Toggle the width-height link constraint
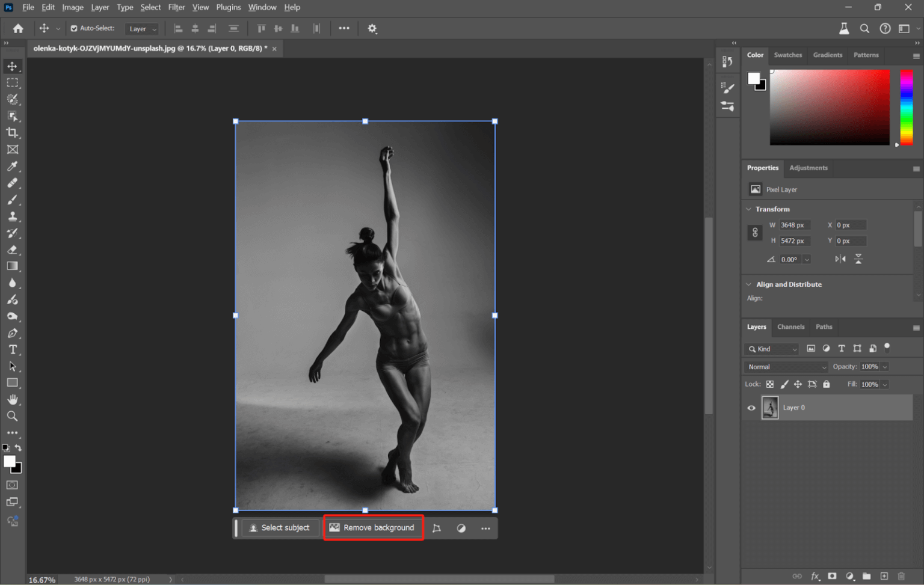Screen dimensions: 924x585 (x=755, y=233)
